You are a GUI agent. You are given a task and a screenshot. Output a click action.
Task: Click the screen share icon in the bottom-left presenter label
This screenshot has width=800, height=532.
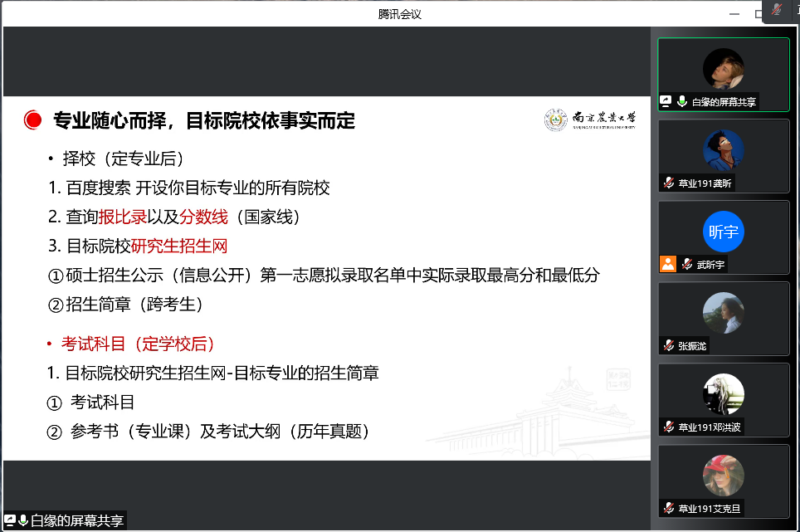click(x=10, y=520)
